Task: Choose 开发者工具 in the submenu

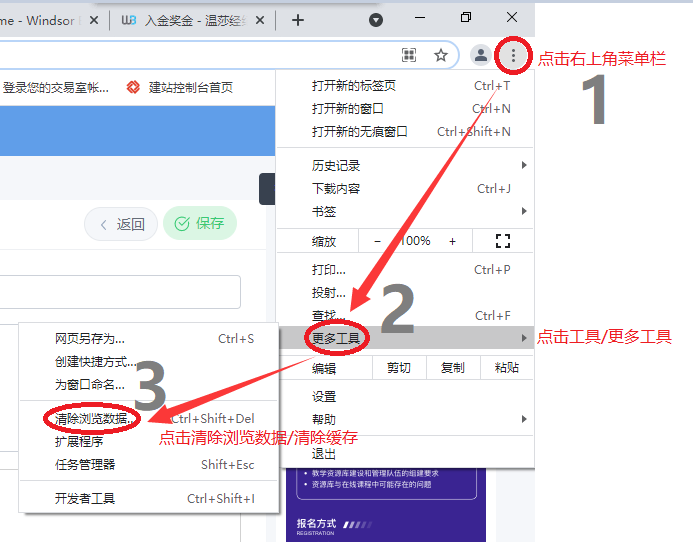Action: click(x=85, y=498)
